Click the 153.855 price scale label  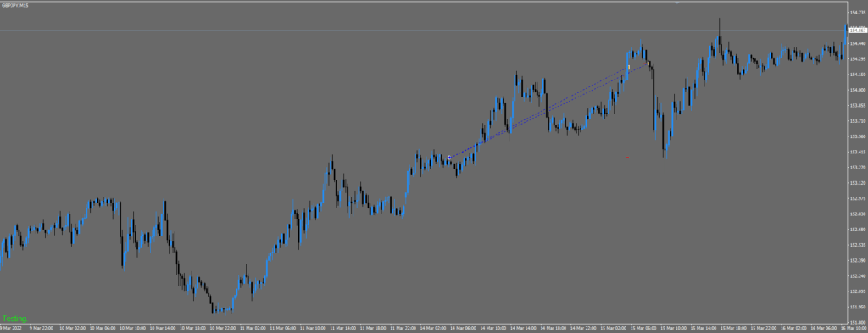pos(858,105)
